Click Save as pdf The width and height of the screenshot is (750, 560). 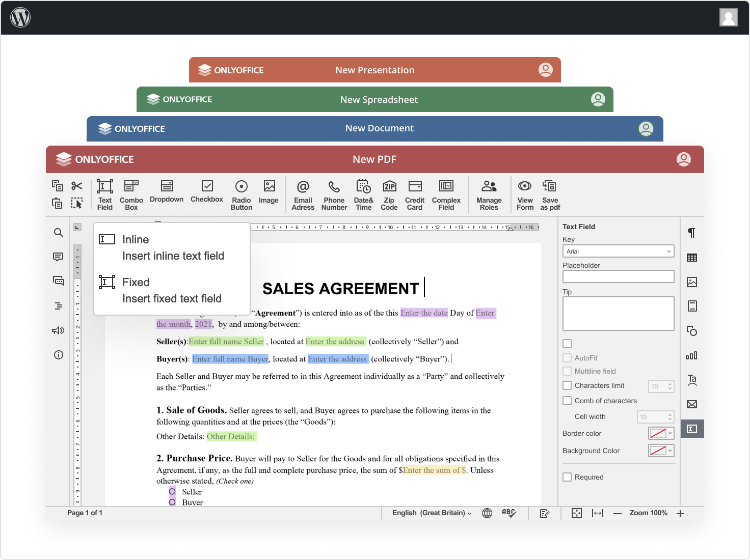tap(550, 194)
